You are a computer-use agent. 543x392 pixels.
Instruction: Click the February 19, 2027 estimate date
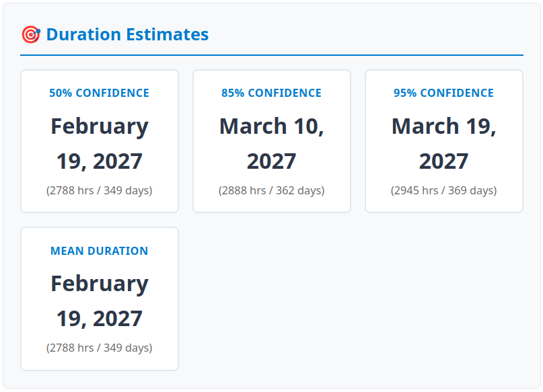click(99, 143)
